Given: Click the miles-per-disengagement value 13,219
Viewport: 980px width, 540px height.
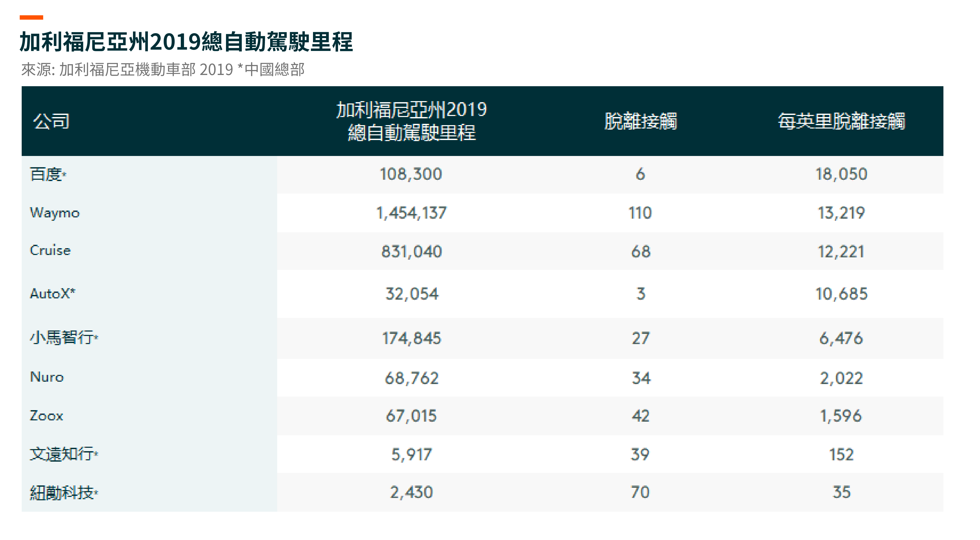Looking at the screenshot, I should (x=841, y=213).
